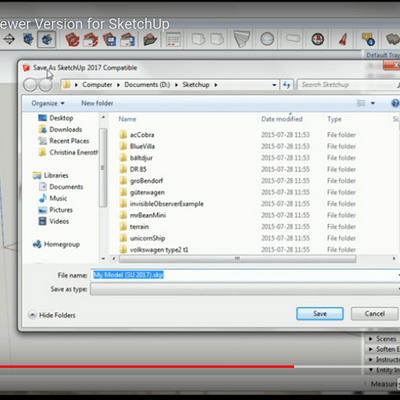This screenshot has width=400, height=400.
Task: Select the invisibleObserverExample folder
Action: click(x=161, y=204)
